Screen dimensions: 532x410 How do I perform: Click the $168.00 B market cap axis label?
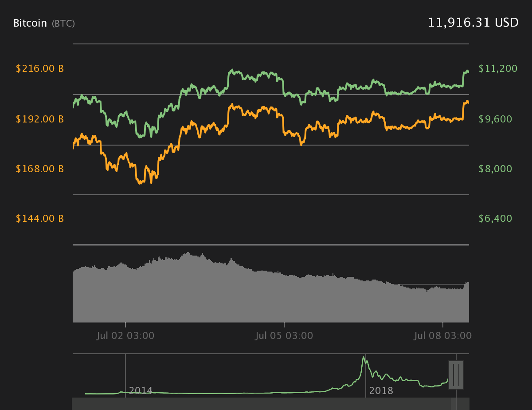(x=40, y=169)
